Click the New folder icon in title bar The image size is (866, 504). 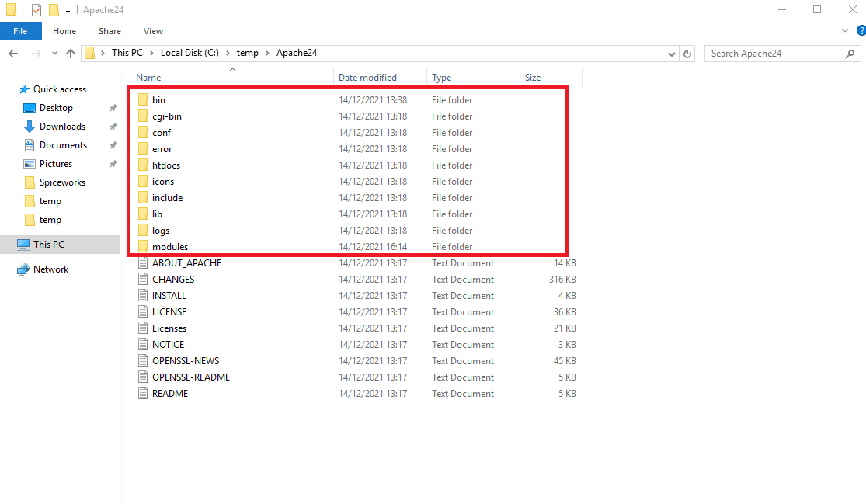(x=54, y=10)
